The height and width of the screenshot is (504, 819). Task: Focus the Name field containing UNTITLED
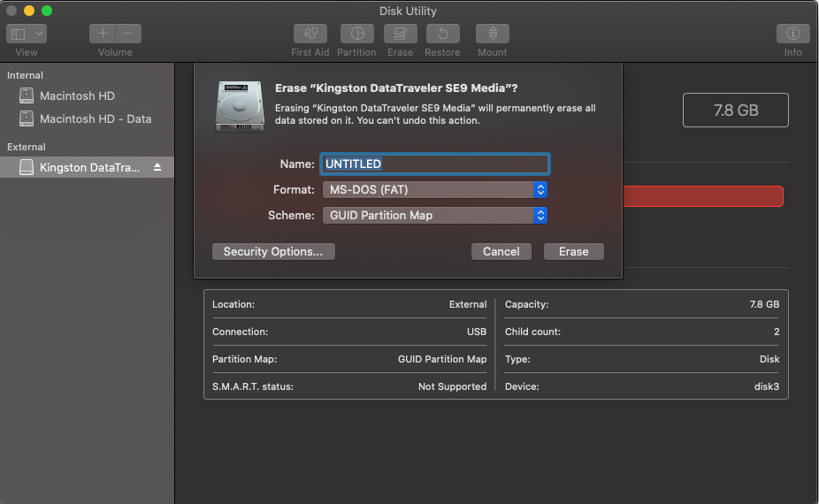coord(434,164)
